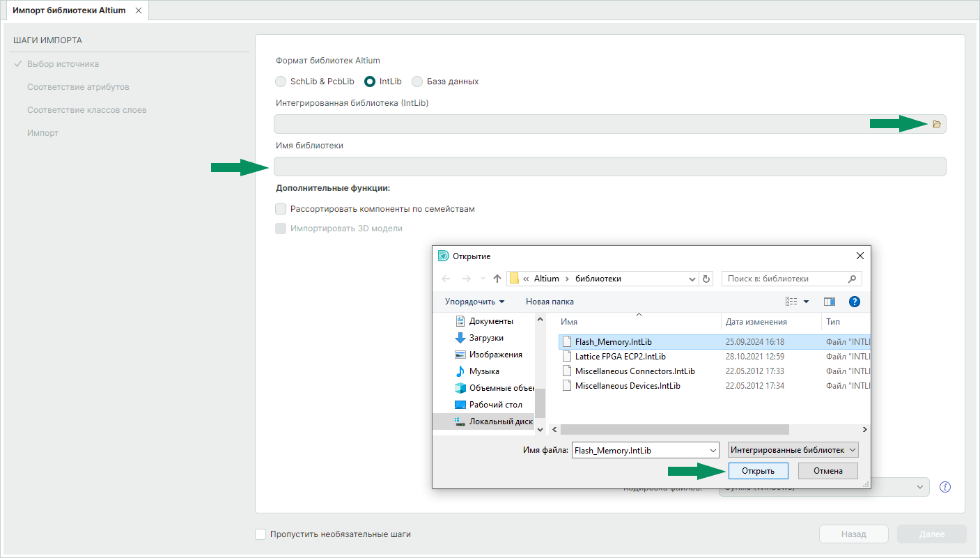Select the Соответствие атрибутов import step
This screenshot has height=558, width=980.
pos(78,87)
